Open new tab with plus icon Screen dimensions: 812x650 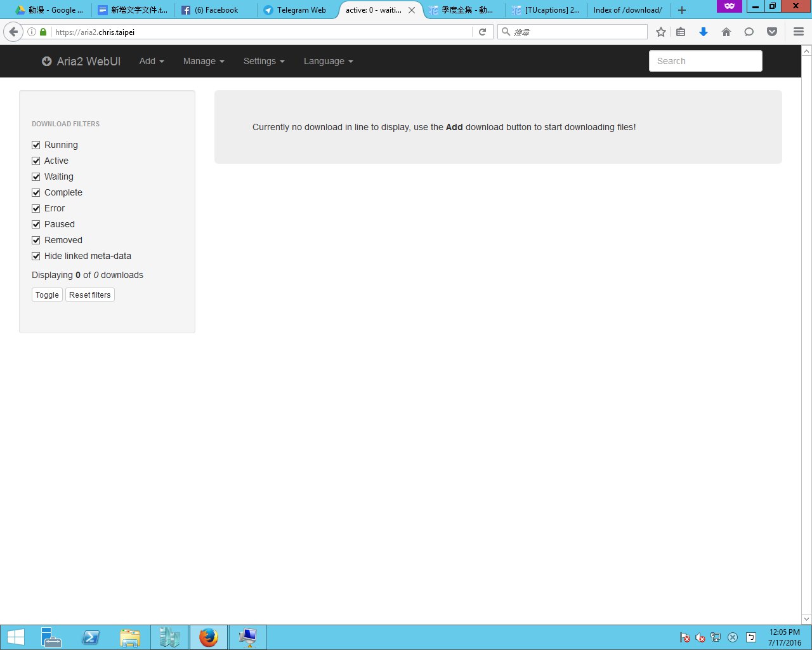pyautogui.click(x=682, y=10)
